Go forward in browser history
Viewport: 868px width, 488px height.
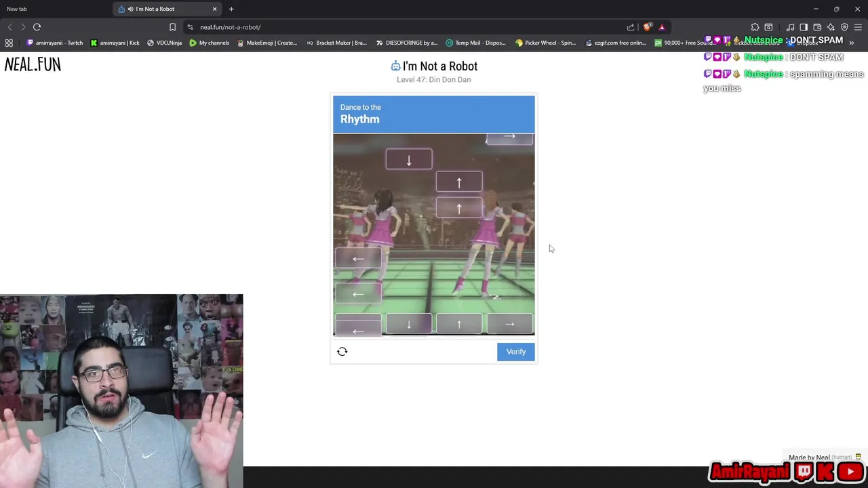(23, 27)
